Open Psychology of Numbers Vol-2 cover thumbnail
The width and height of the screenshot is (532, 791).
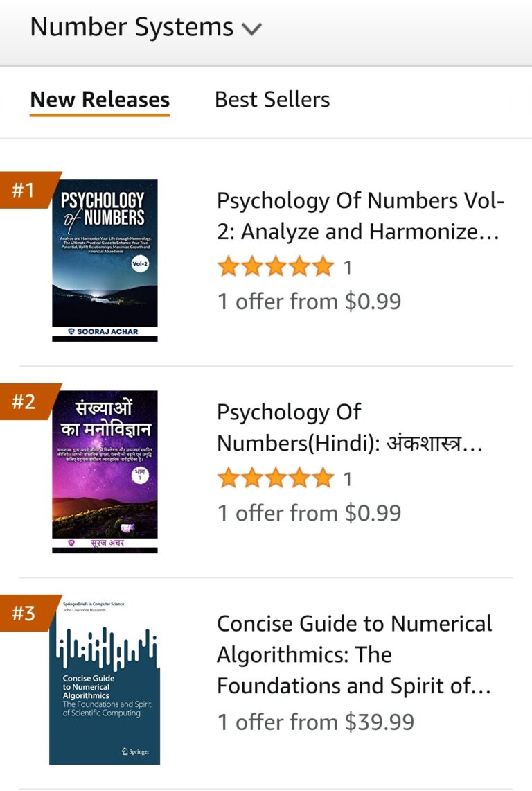point(105,260)
